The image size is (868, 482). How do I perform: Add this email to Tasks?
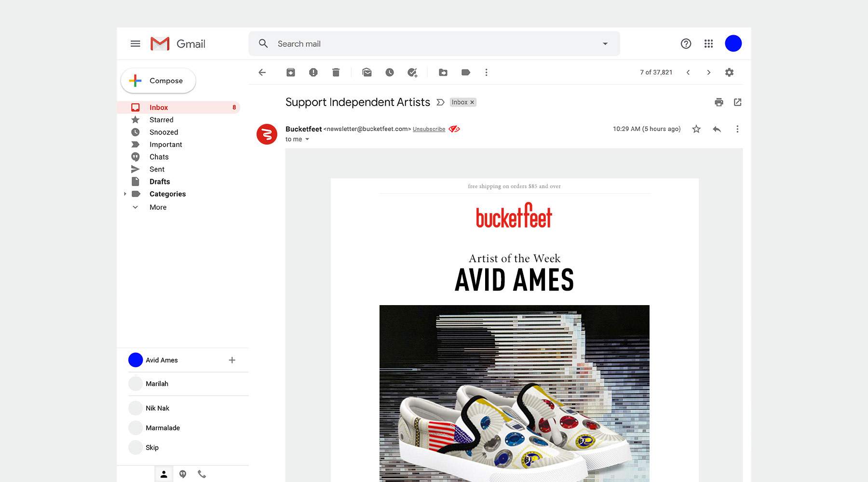tap(412, 72)
